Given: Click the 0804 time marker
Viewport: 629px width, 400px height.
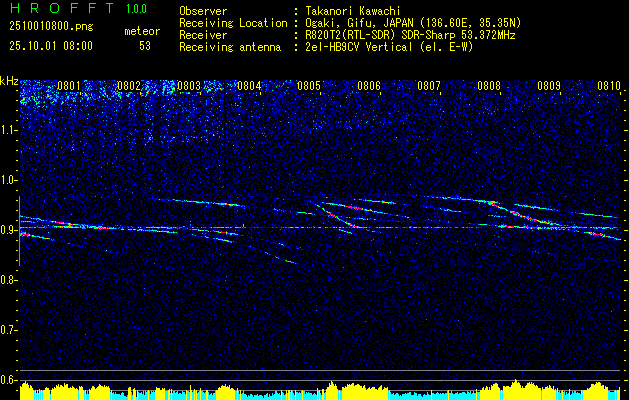Looking at the screenshot, I should tap(249, 85).
